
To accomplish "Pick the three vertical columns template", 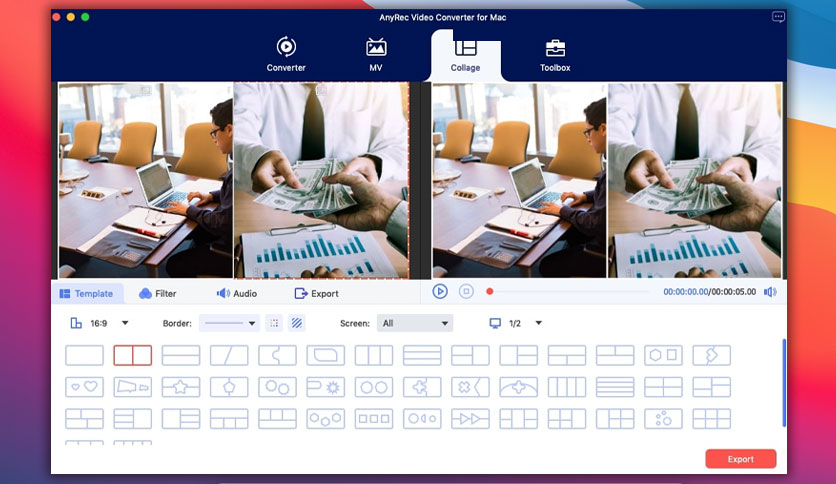I will tap(374, 356).
